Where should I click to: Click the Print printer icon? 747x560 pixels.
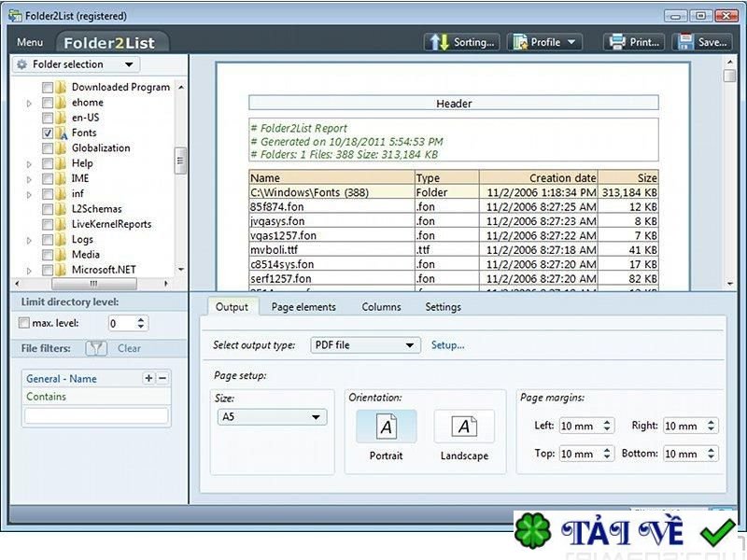coord(616,42)
